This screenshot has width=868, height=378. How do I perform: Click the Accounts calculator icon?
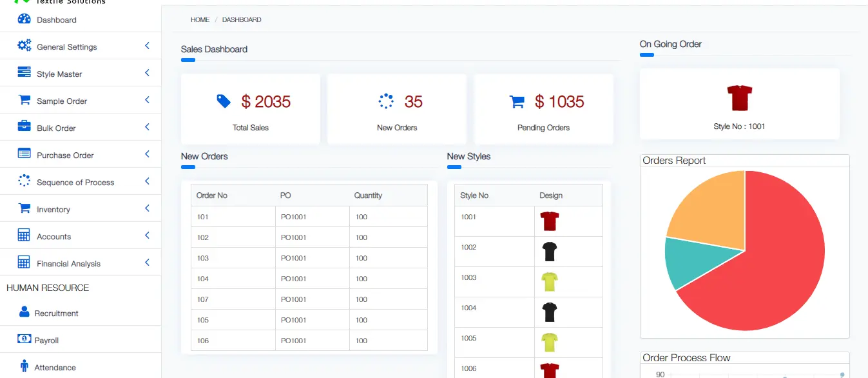(24, 235)
